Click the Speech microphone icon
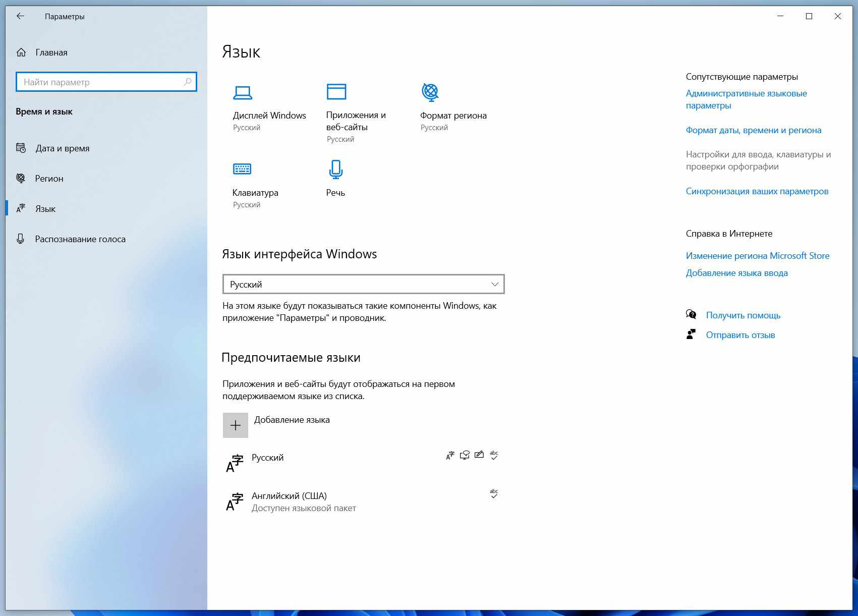The image size is (858, 616). pyautogui.click(x=335, y=170)
